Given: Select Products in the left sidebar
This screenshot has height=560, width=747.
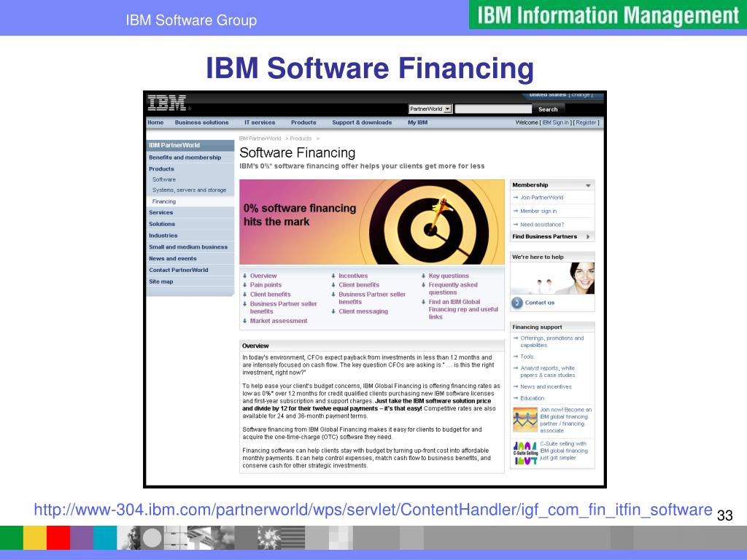Looking at the screenshot, I should [190, 169].
